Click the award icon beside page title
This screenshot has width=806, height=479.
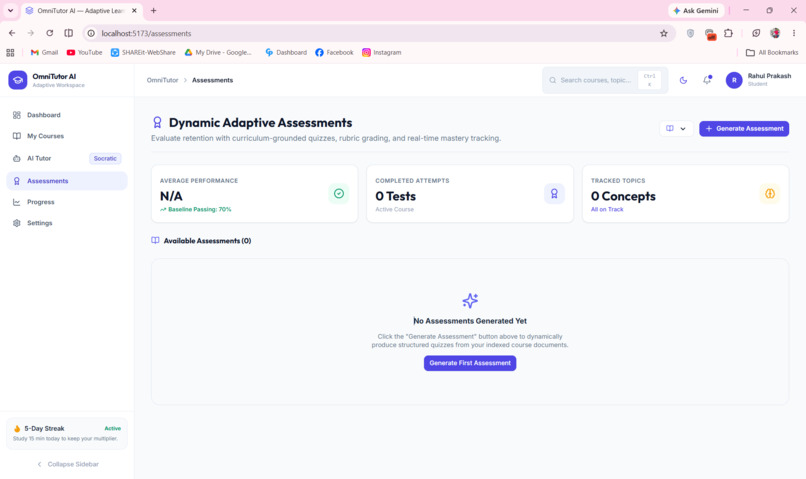157,122
